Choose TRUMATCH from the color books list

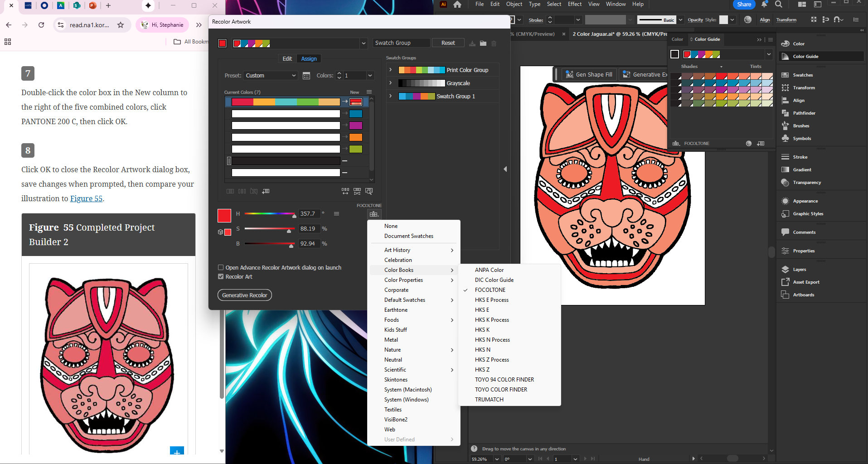pos(489,400)
